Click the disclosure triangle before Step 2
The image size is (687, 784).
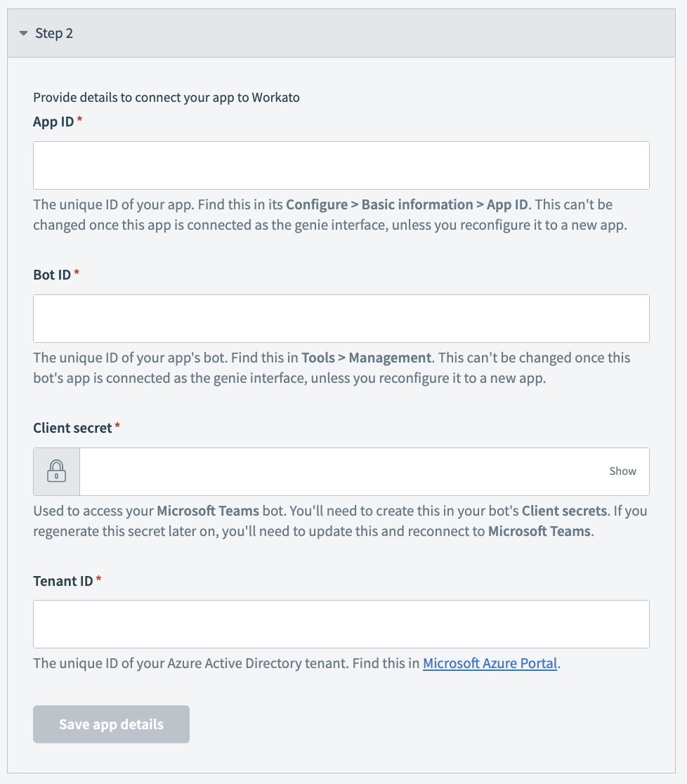click(23, 33)
